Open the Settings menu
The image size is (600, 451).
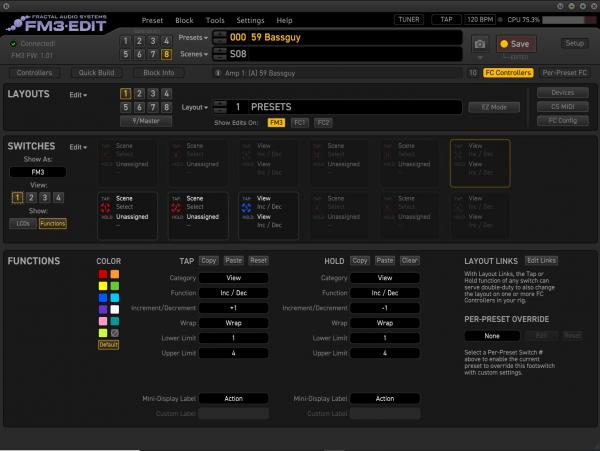(x=250, y=20)
